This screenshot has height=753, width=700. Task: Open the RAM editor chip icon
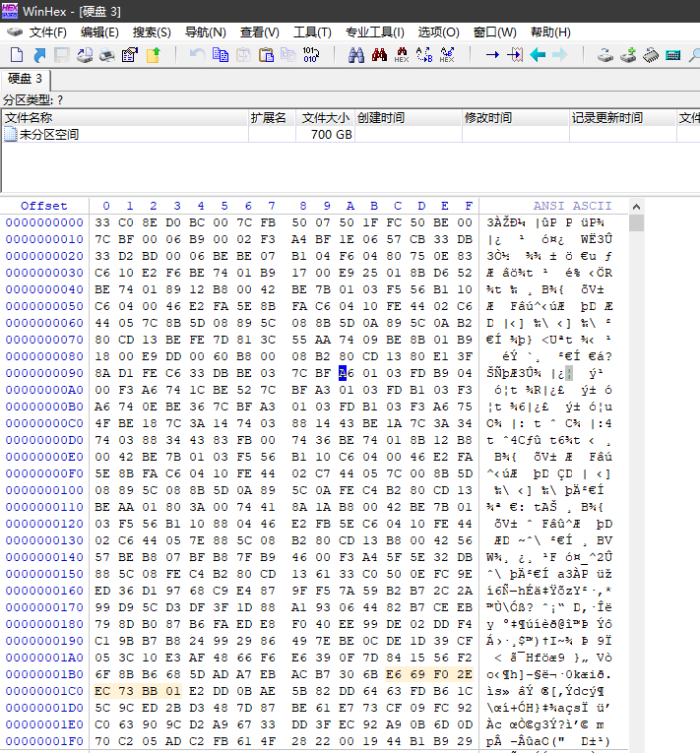coord(651,55)
